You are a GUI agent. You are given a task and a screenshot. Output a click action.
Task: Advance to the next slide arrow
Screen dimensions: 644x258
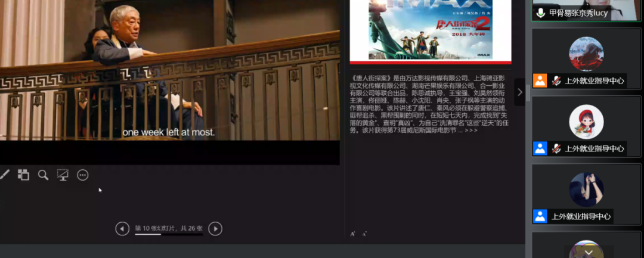coord(215,228)
